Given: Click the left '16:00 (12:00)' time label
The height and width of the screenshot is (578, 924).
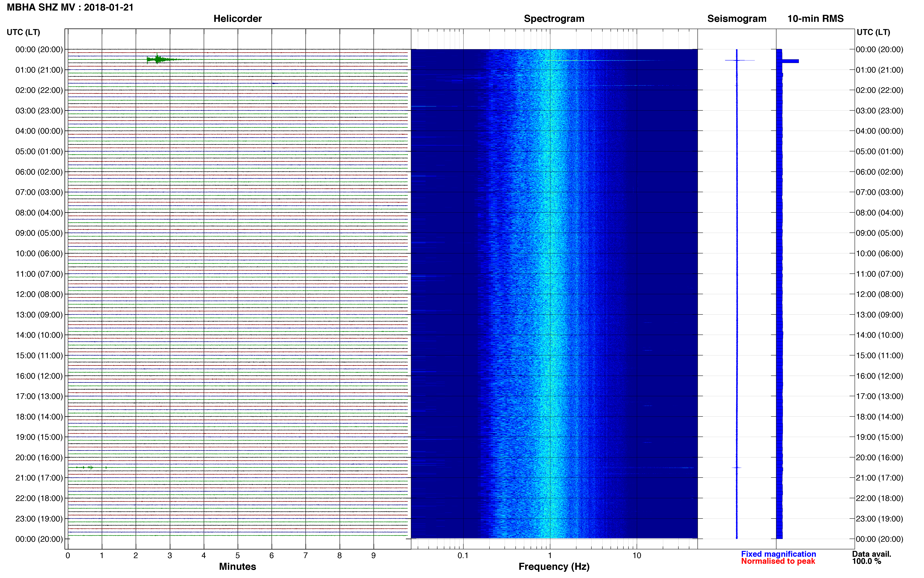Looking at the screenshot, I should [x=39, y=376].
